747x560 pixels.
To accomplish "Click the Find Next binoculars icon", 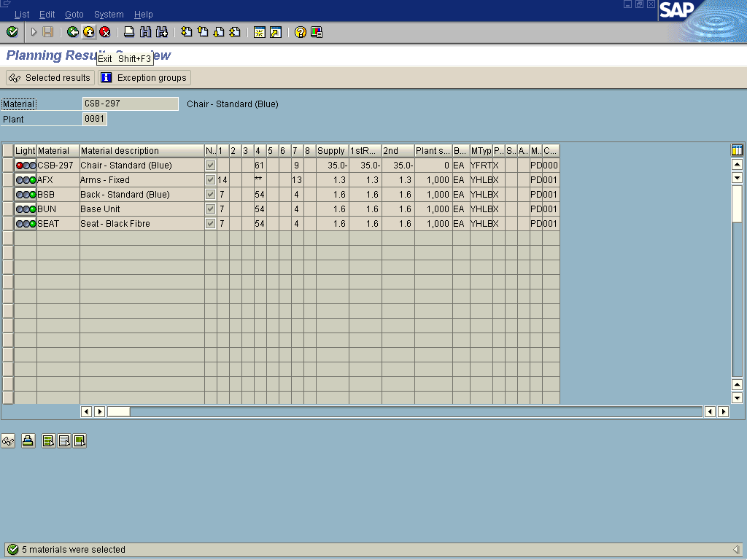I will coord(162,32).
